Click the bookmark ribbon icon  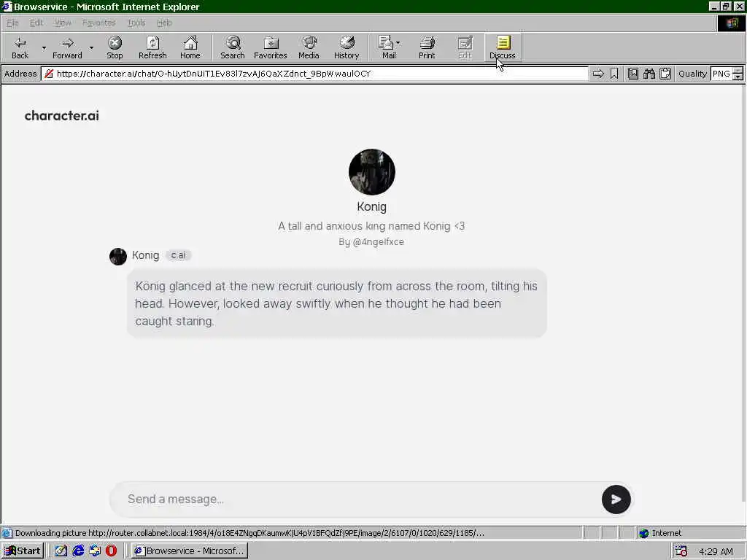click(614, 74)
